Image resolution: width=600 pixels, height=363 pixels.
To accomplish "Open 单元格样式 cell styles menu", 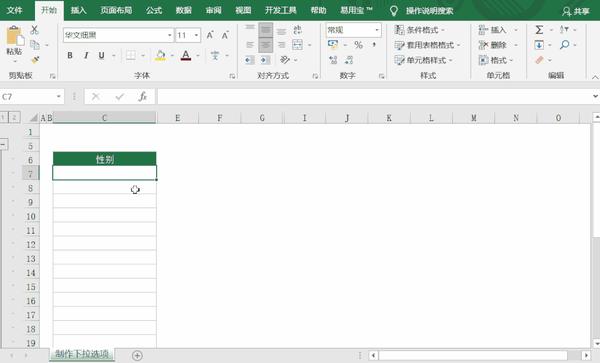I will [423, 60].
